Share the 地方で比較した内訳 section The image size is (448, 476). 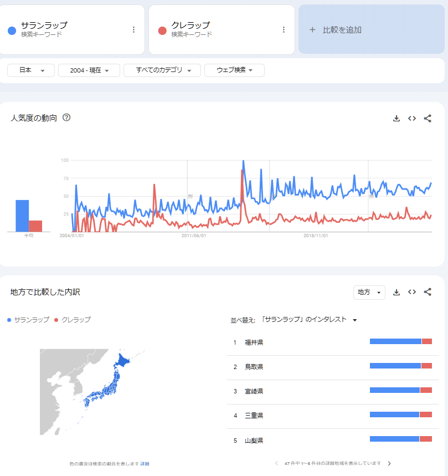(x=428, y=292)
